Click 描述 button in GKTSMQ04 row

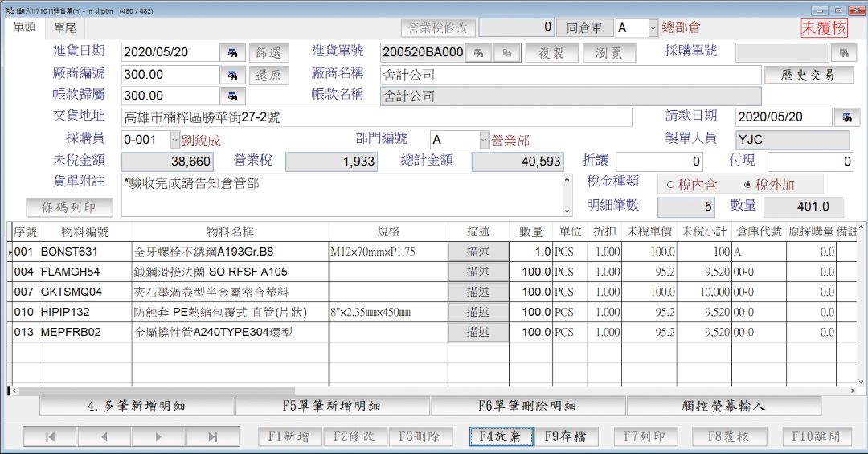coord(478,292)
